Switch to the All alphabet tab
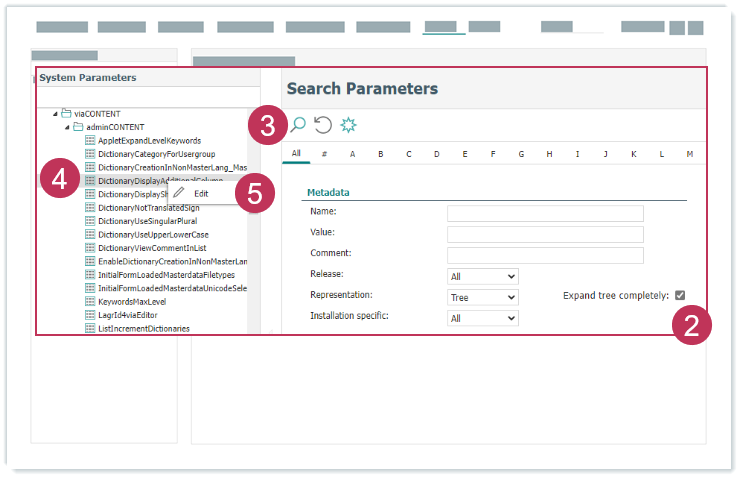741x479 pixels. pyautogui.click(x=296, y=154)
